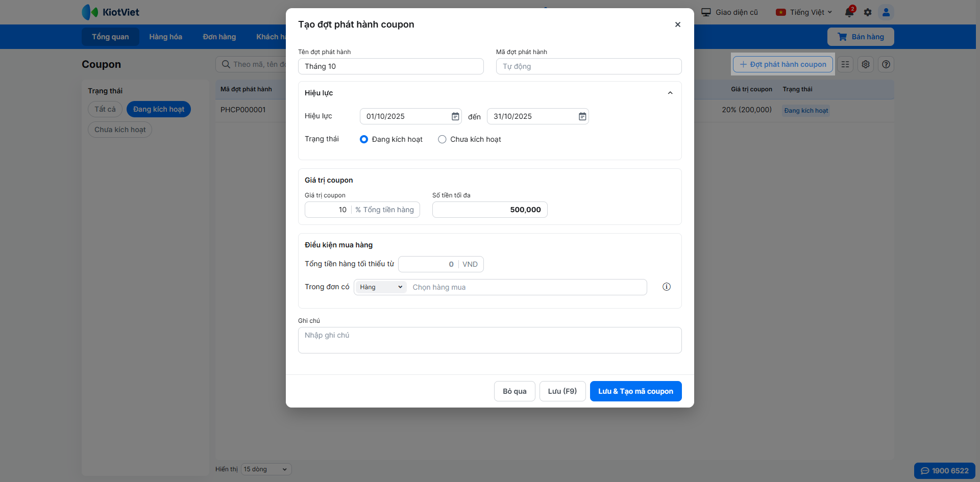Open the end date calendar picker
The width and height of the screenshot is (980, 482).
point(582,117)
